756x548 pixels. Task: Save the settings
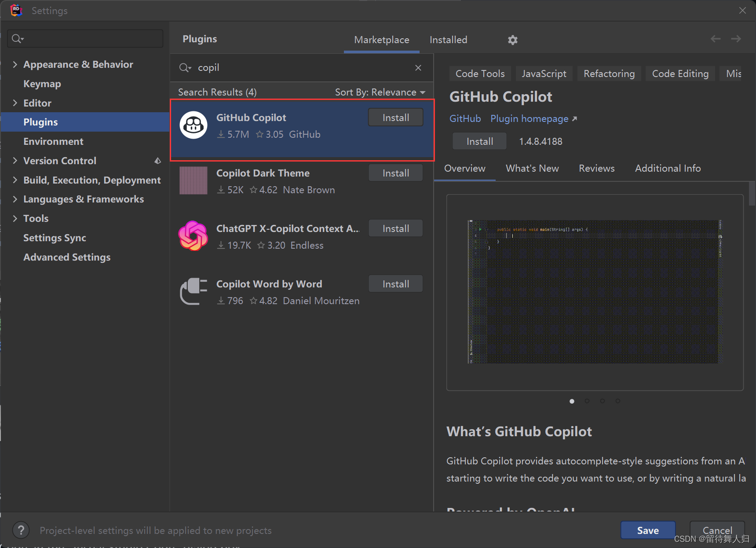pyautogui.click(x=648, y=530)
